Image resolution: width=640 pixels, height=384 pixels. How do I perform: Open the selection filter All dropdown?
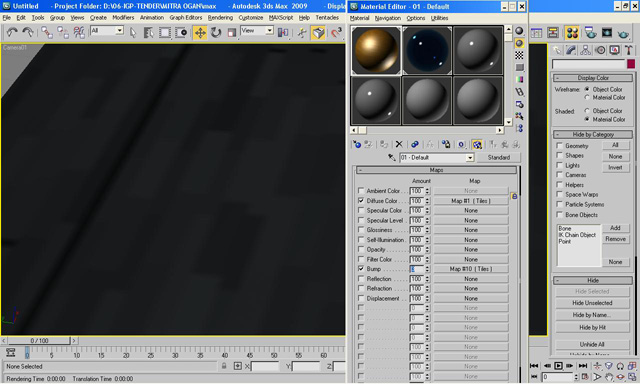click(120, 31)
